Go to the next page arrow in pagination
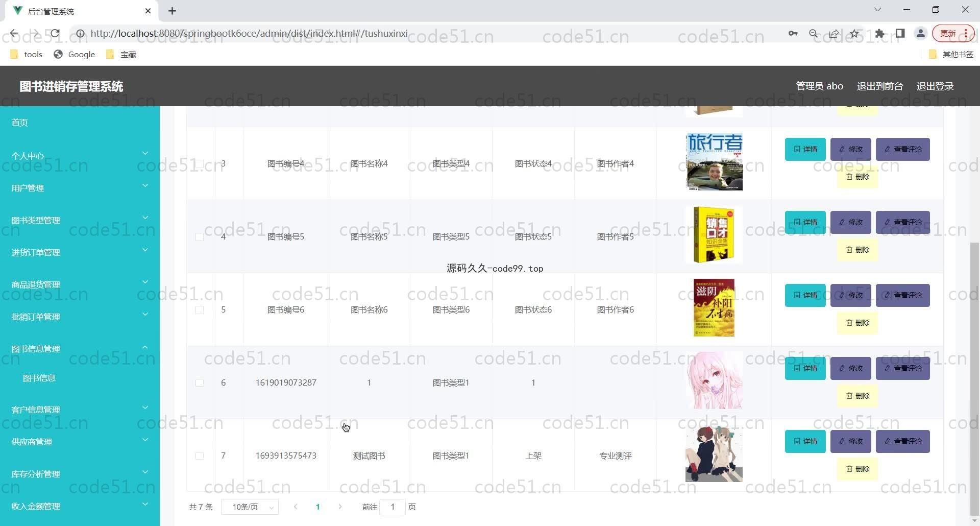Viewport: 980px width, 526px height. (x=340, y=507)
